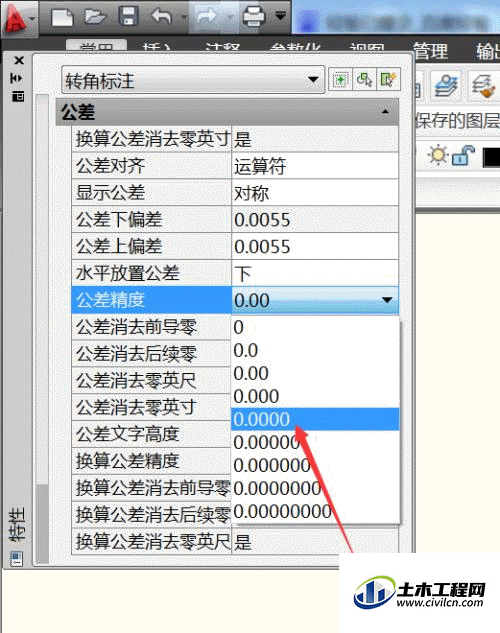Select the 公差精度 property row label

[x=151, y=300]
